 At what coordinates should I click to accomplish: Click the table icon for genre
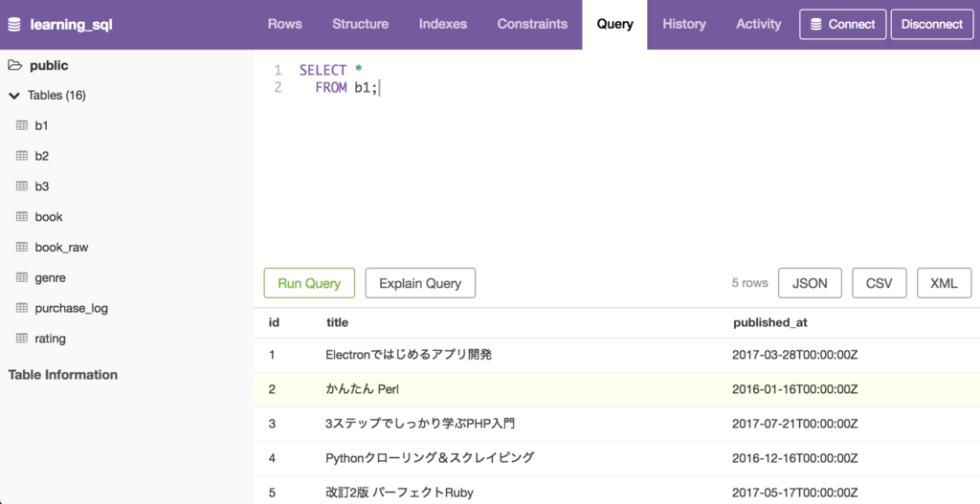[x=22, y=277]
